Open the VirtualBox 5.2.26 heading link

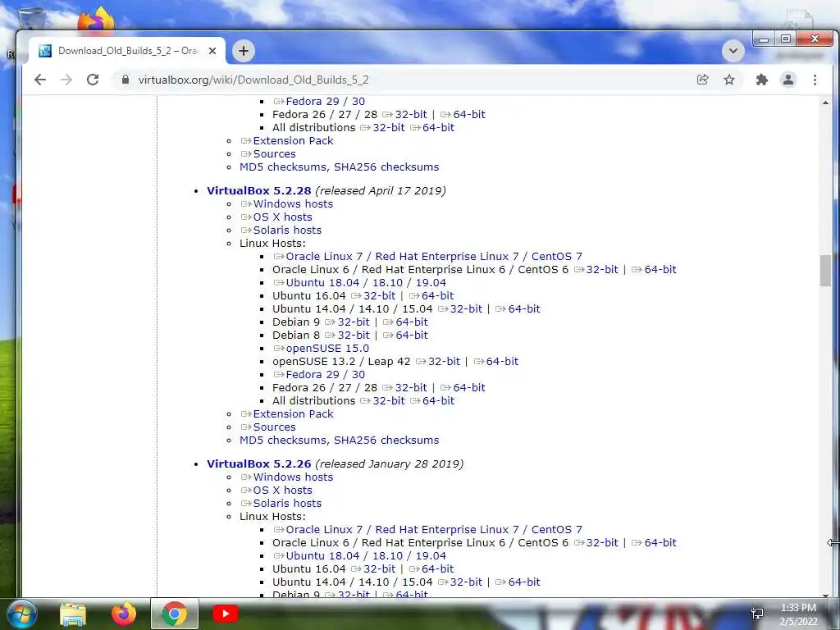[x=258, y=464]
